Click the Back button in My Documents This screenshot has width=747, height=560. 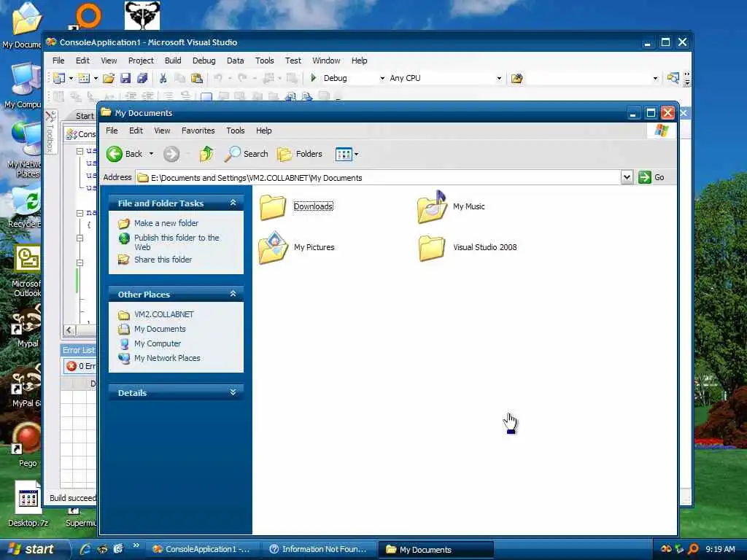(x=124, y=154)
